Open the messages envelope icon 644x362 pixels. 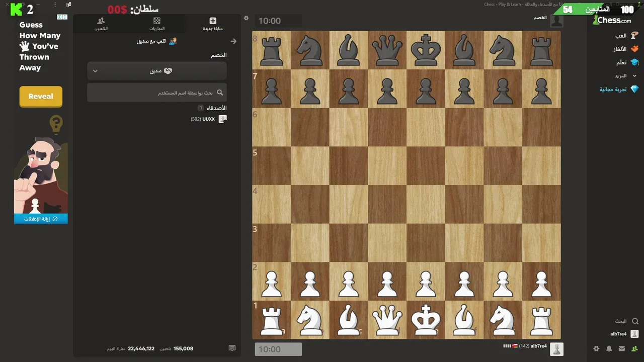coord(622,348)
